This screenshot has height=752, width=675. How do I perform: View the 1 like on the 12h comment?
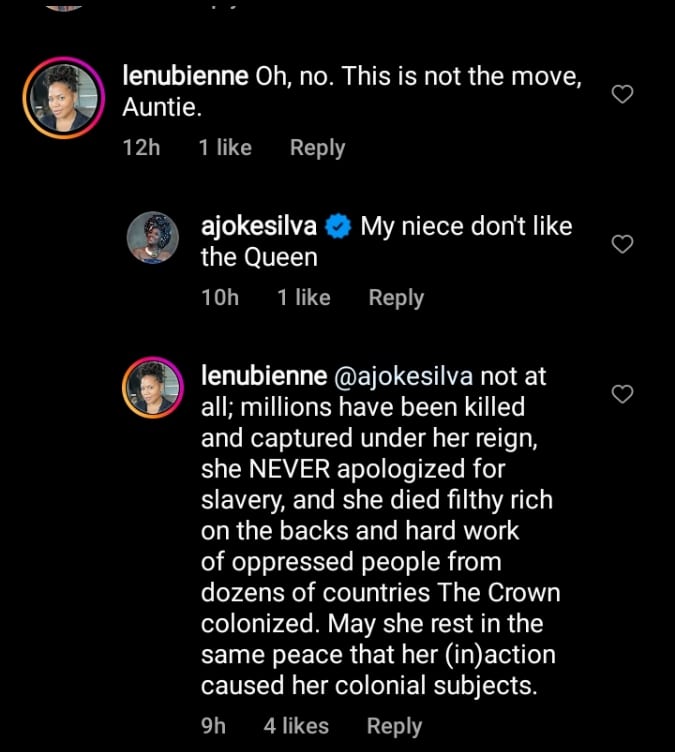(225, 148)
